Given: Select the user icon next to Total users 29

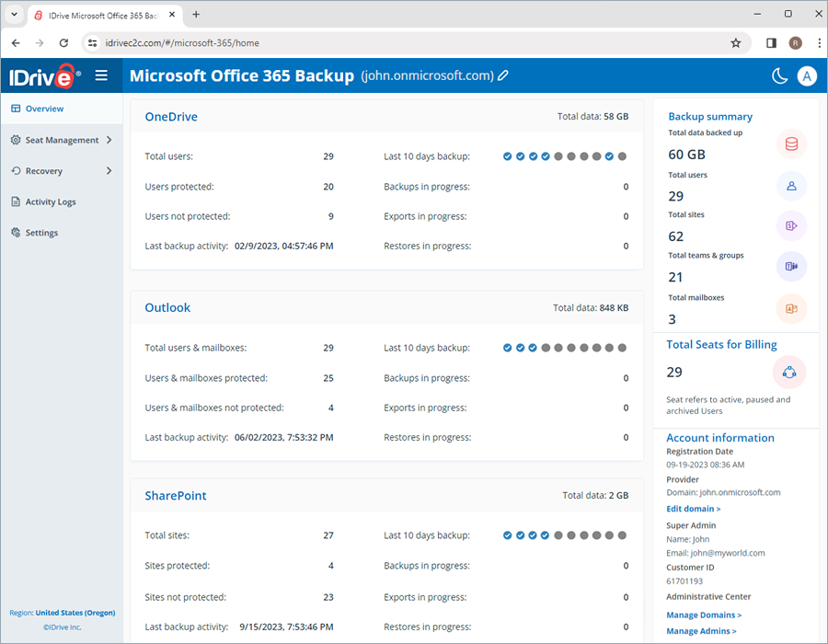Looking at the screenshot, I should (791, 187).
